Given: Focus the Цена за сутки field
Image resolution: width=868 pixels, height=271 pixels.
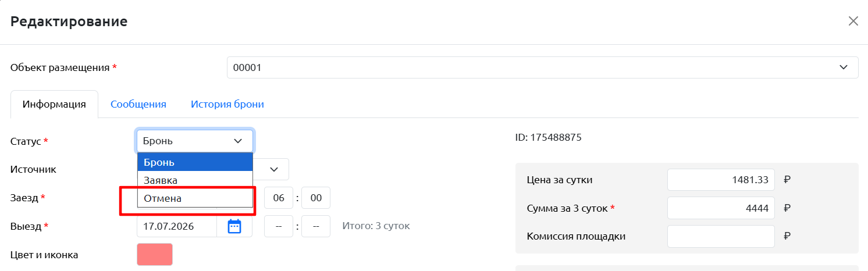Looking at the screenshot, I should click(721, 180).
